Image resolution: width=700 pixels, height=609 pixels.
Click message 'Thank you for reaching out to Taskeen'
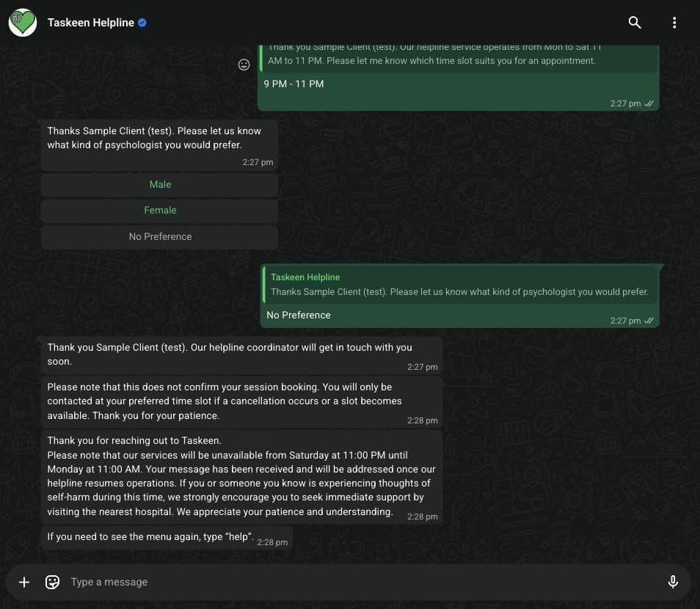(241, 476)
